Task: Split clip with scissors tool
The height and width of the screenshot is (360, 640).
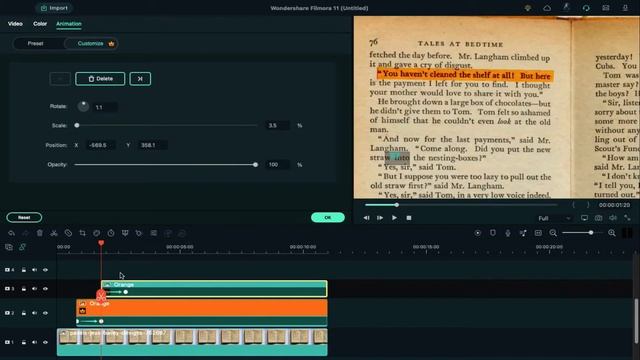Action: [54, 233]
